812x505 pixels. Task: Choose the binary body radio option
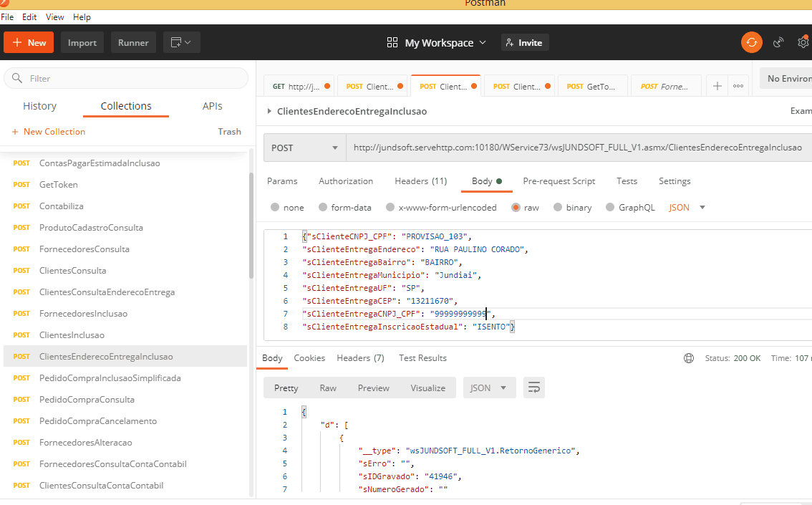(x=558, y=208)
